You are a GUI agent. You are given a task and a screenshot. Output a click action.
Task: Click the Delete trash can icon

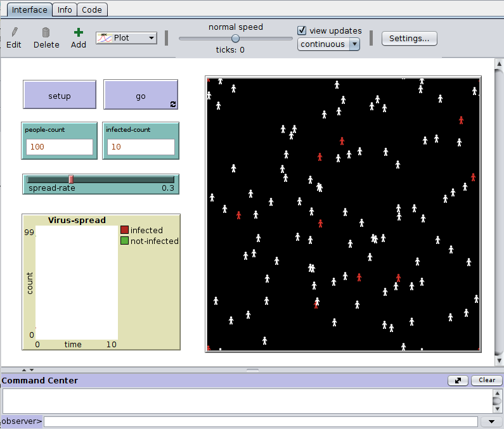point(46,32)
